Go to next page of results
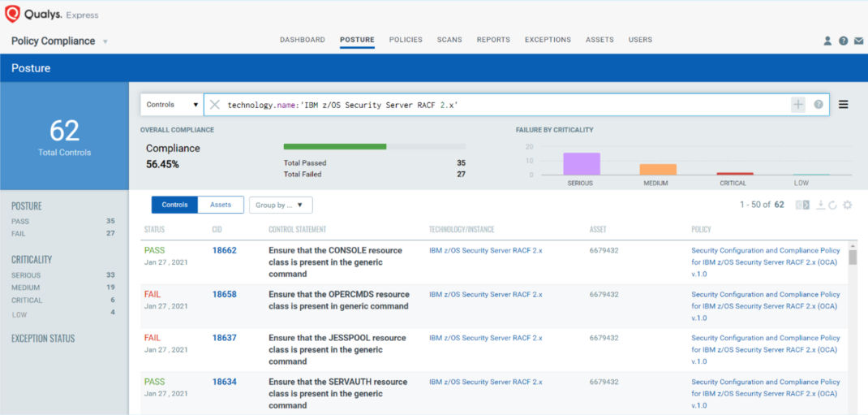The width and height of the screenshot is (868, 415). (806, 205)
